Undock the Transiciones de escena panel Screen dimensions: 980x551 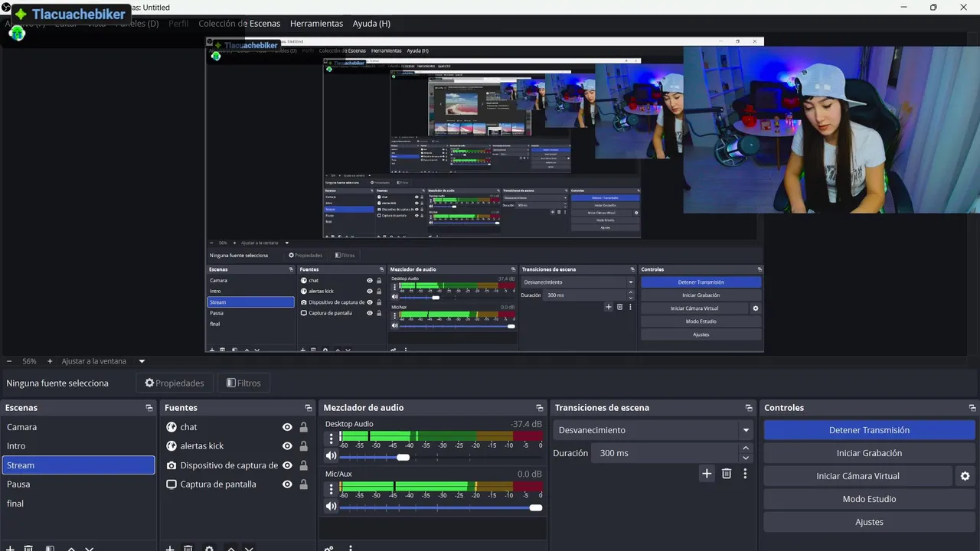click(x=749, y=408)
